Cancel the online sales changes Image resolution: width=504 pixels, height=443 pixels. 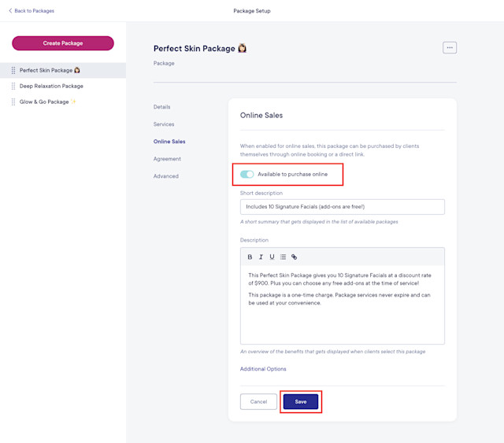tap(258, 401)
